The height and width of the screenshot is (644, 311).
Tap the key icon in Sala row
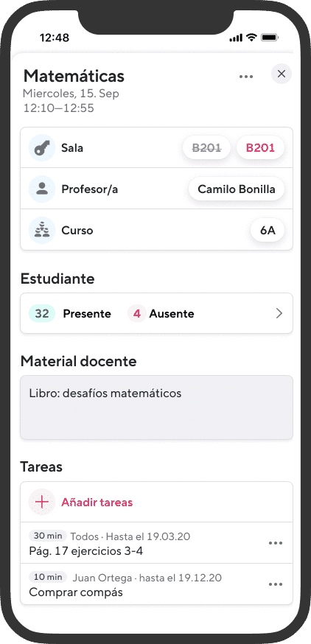click(41, 148)
